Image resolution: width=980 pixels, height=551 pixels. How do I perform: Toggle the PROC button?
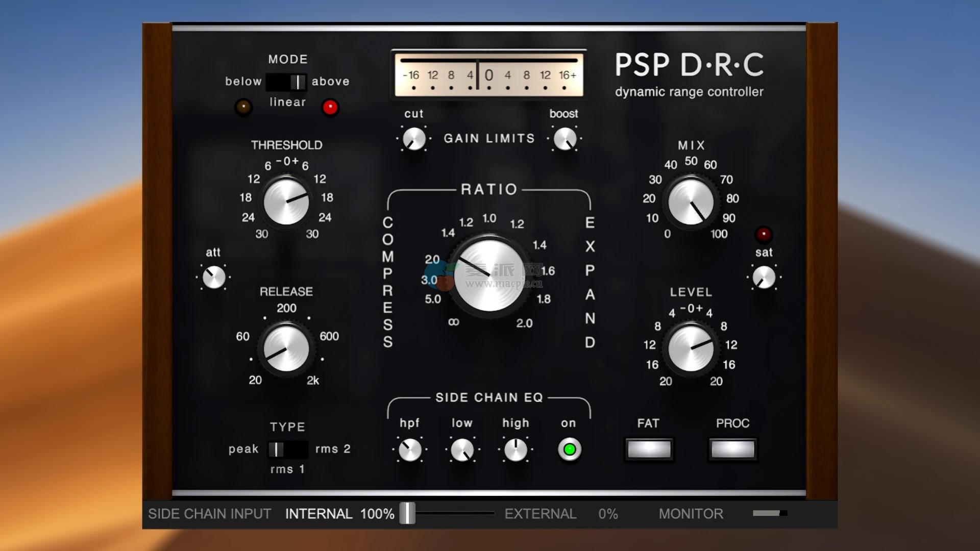coord(732,449)
